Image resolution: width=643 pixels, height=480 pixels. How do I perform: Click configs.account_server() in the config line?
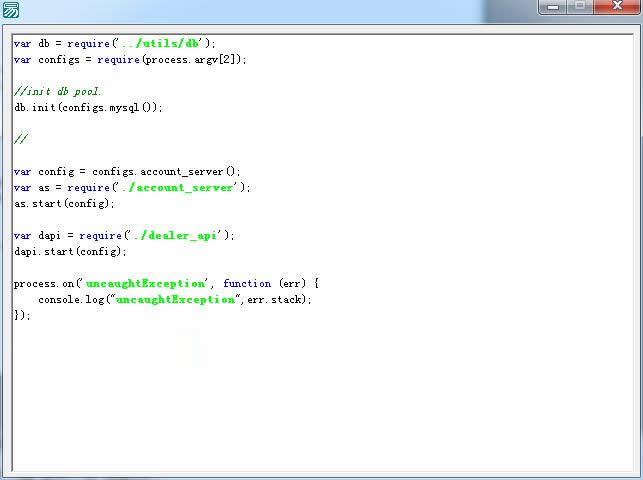pyautogui.click(x=164, y=171)
